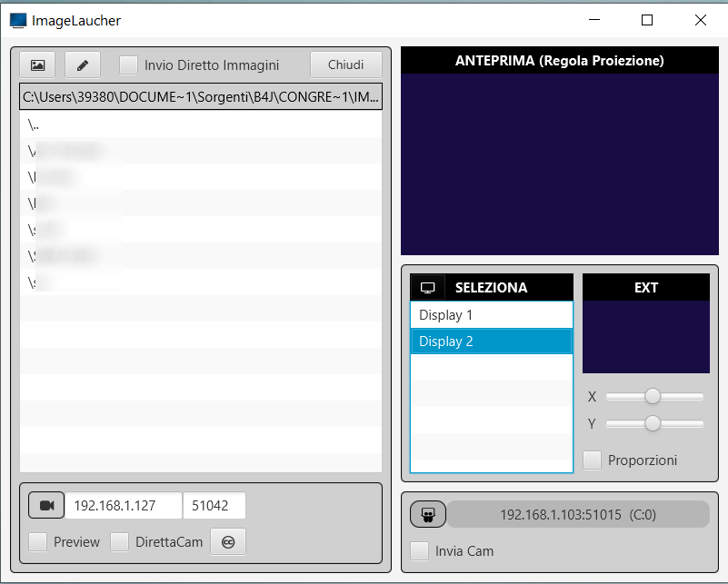Minimize the ImageLaucher window
This screenshot has height=584, width=728.
[x=594, y=20]
